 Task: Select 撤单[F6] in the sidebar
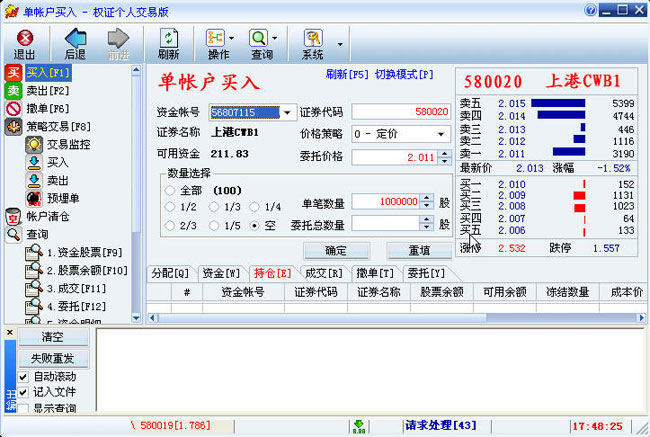[x=46, y=108]
